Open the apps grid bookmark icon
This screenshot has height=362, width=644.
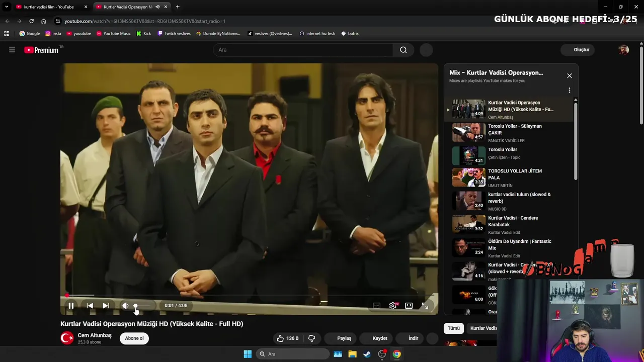click(7, 34)
